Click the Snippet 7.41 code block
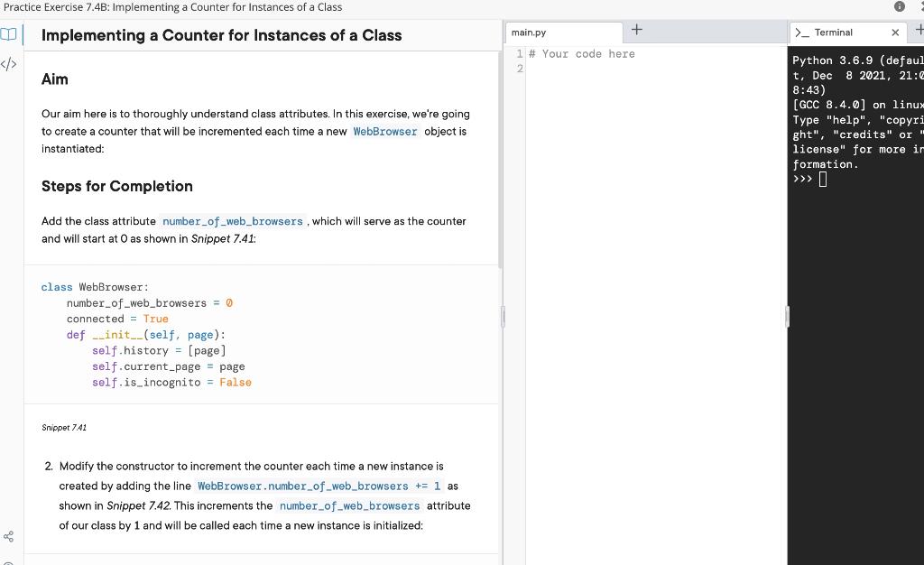Screen dimensions: 924x565 pyautogui.click(x=262, y=334)
